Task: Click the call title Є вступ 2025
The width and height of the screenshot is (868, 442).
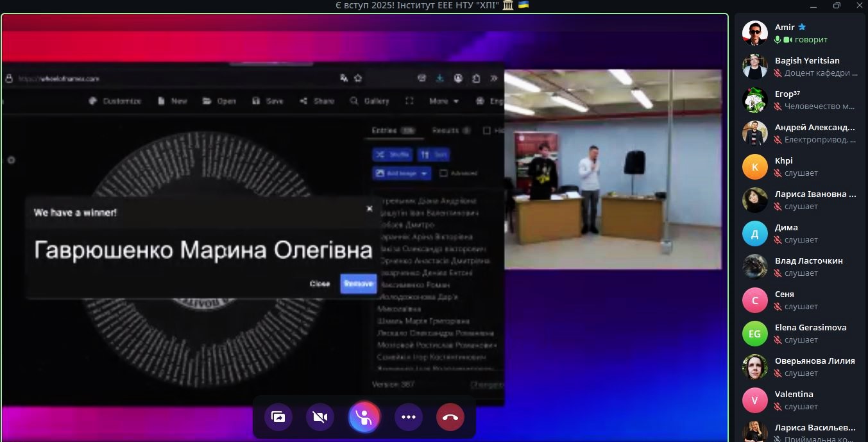Action: coord(432,5)
